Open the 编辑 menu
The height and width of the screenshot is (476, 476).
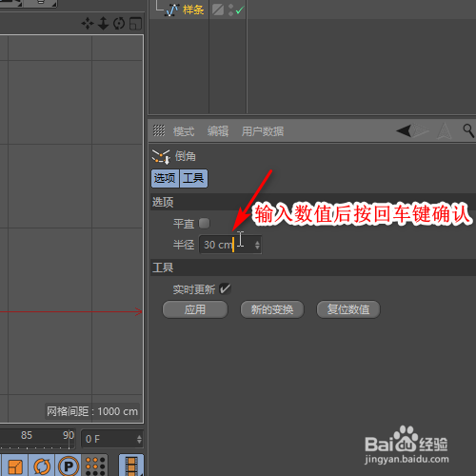click(x=218, y=131)
